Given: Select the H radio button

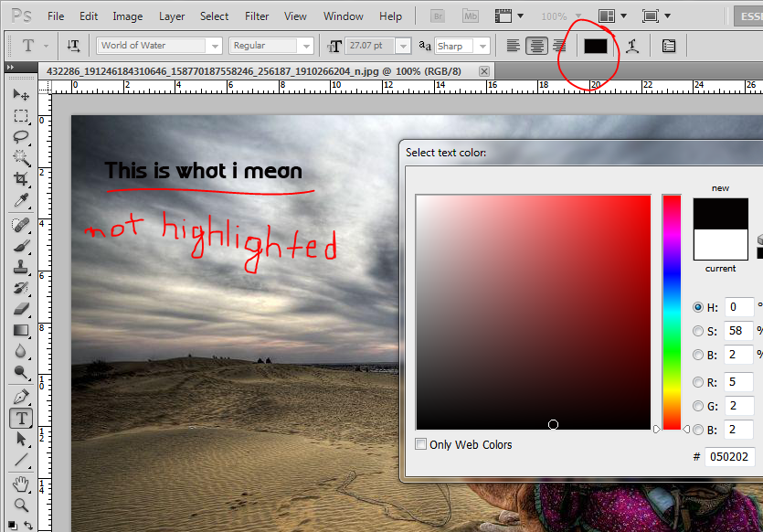Looking at the screenshot, I should pyautogui.click(x=699, y=307).
